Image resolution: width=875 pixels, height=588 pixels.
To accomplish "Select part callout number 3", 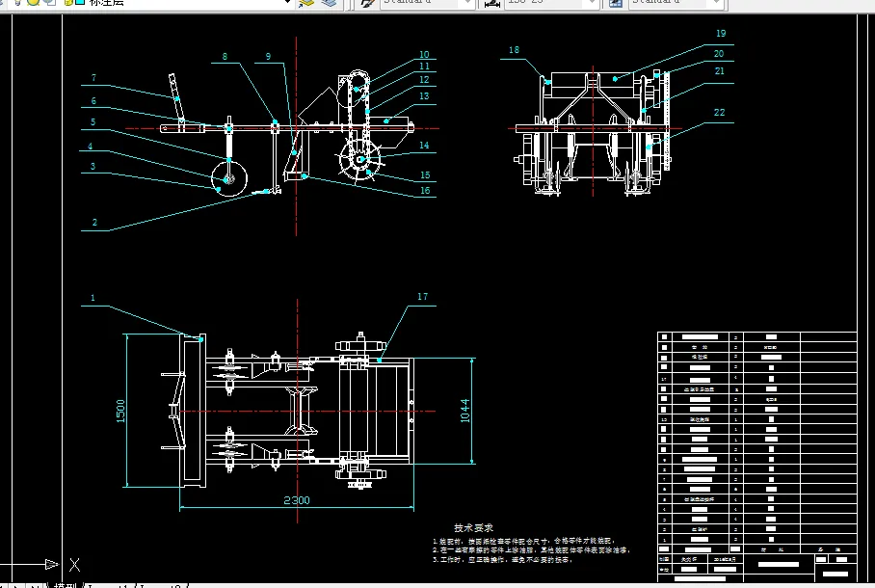I will point(93,167).
